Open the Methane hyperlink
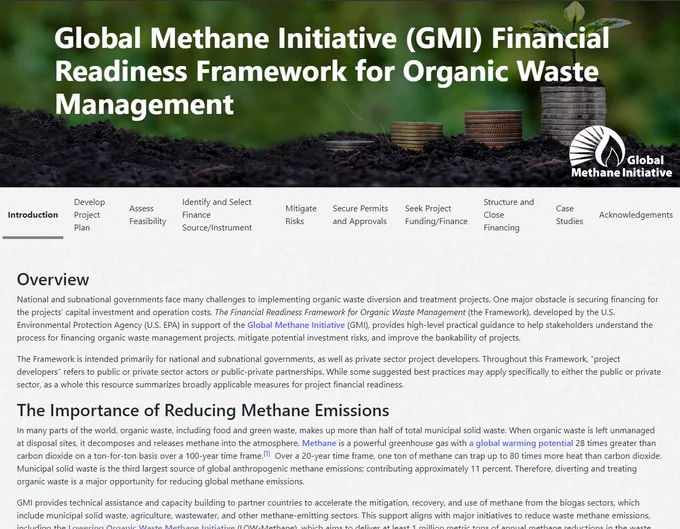 click(319, 443)
